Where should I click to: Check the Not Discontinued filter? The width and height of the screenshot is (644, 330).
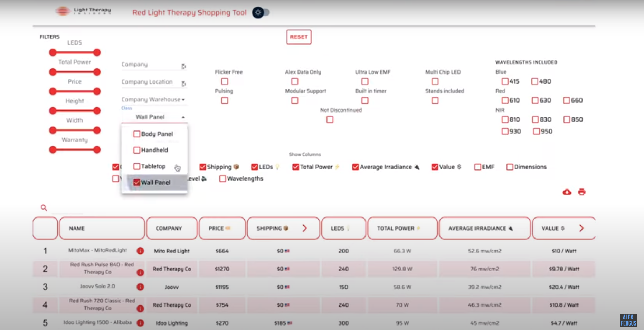(x=330, y=119)
